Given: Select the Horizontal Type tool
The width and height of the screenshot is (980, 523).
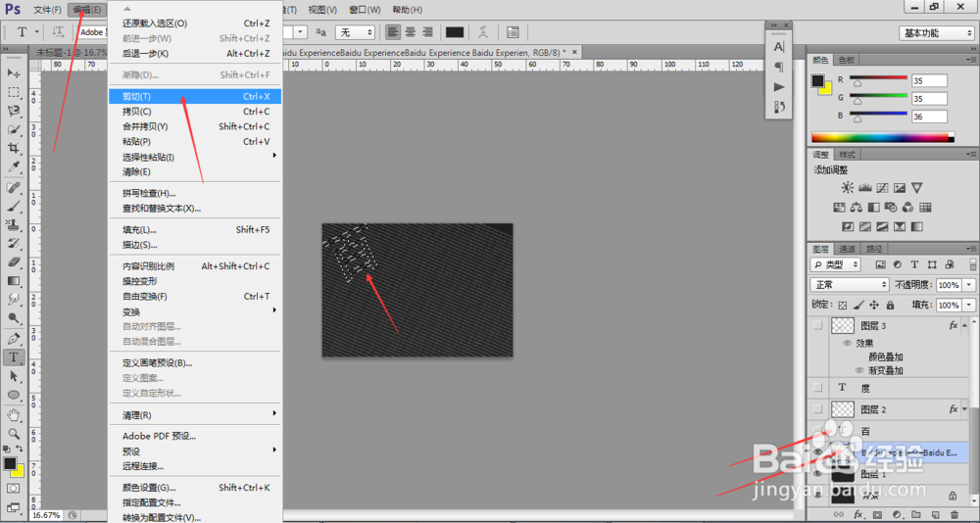Looking at the screenshot, I should click(14, 357).
